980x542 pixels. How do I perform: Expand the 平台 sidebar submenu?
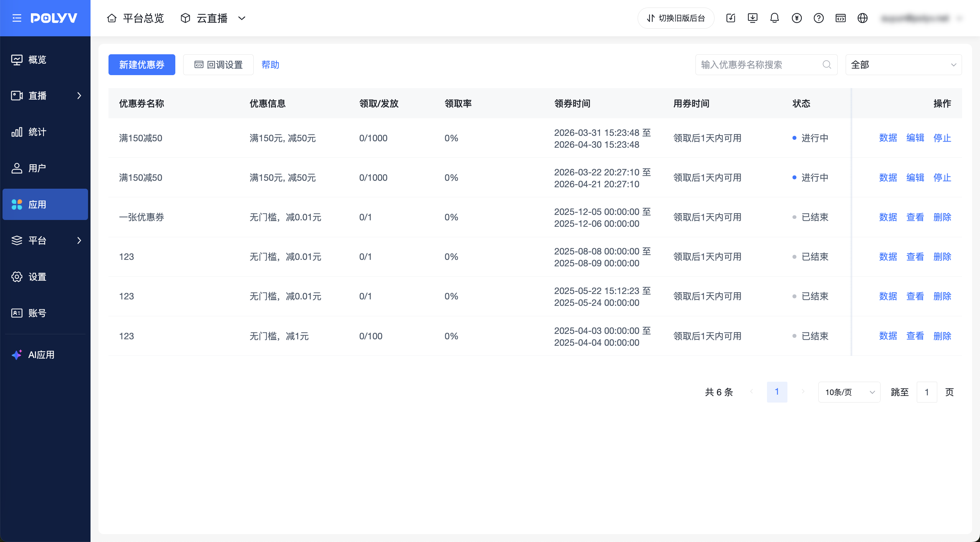coord(45,240)
